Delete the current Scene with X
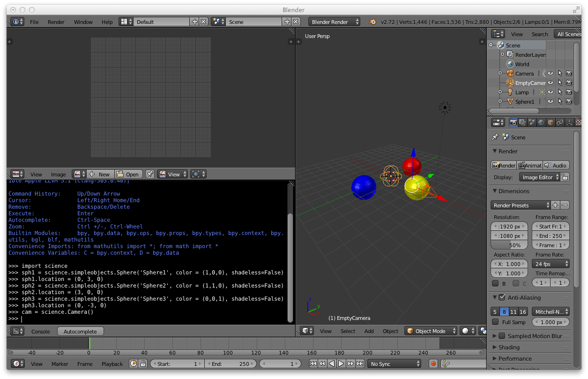Image resolution: width=588 pixels, height=379 pixels. [x=296, y=22]
